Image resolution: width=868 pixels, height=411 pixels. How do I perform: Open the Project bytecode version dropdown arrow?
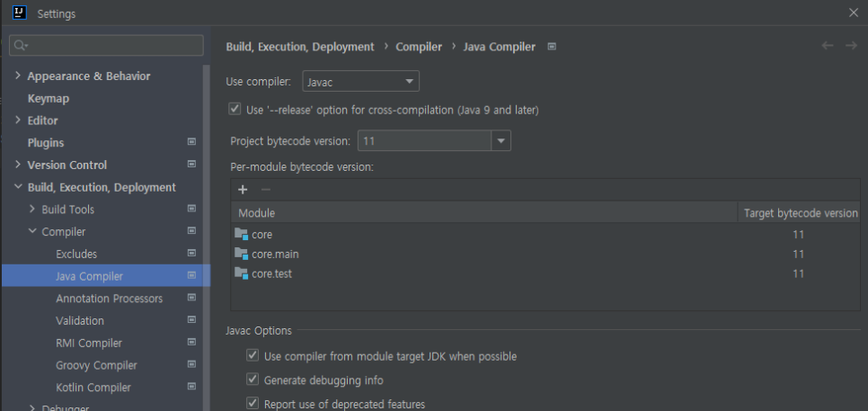pos(500,140)
